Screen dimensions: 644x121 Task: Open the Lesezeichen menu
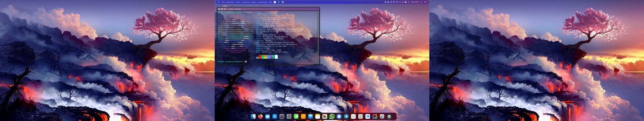246,2
